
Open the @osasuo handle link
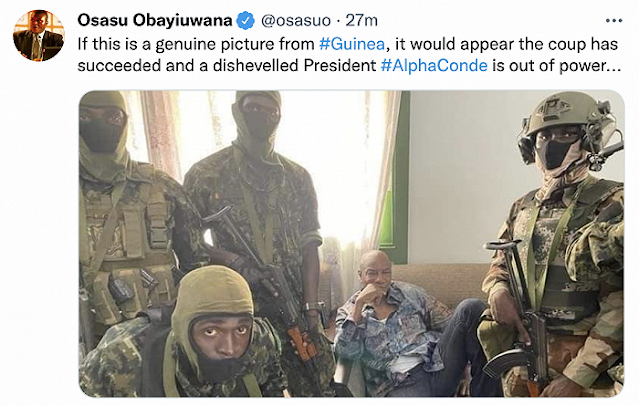[295, 20]
